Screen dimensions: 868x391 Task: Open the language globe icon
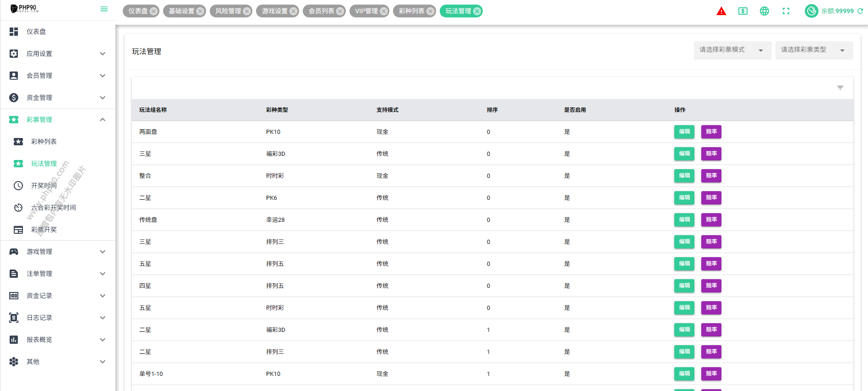[764, 11]
